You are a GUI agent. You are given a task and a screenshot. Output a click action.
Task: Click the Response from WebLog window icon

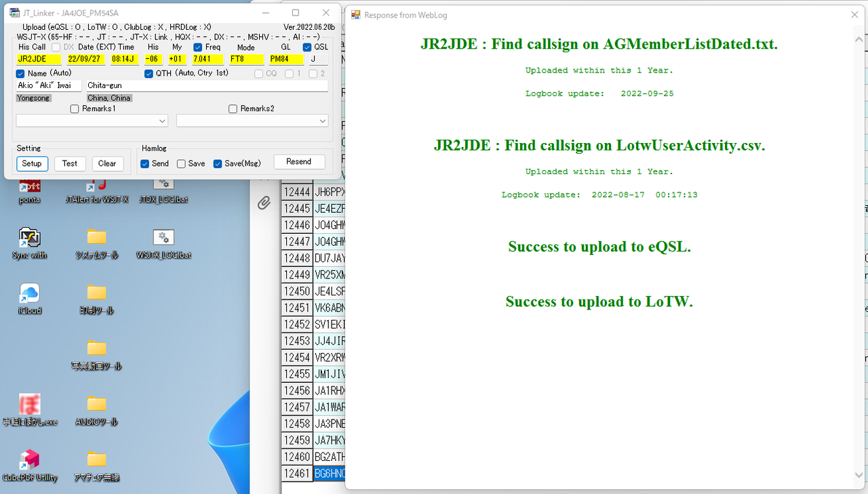click(x=355, y=15)
